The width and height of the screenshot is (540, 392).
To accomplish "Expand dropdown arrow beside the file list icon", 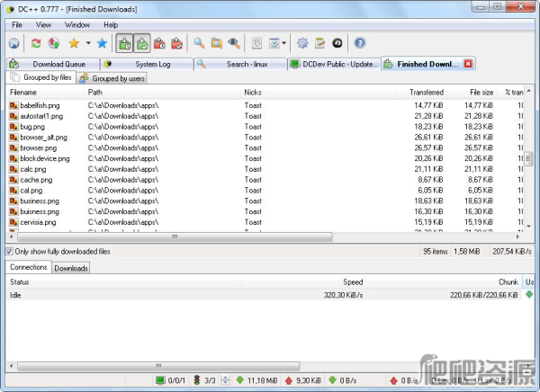I will (285, 43).
